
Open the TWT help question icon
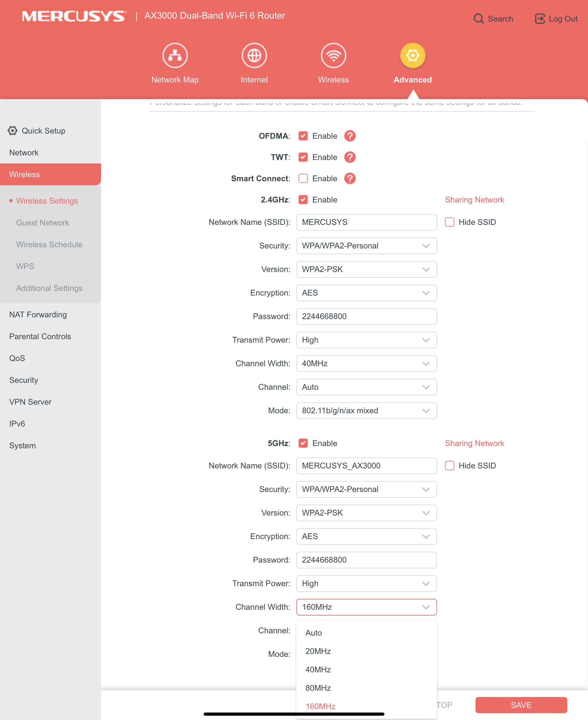point(349,157)
